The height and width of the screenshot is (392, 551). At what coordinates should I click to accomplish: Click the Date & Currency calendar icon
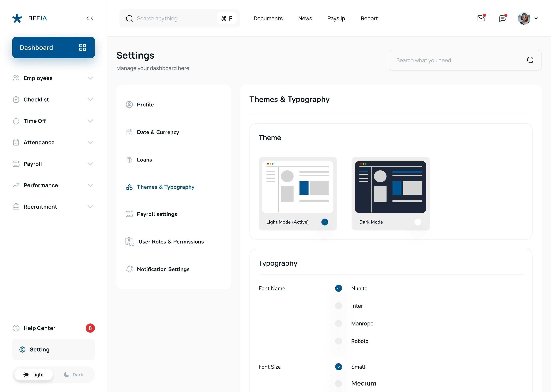[129, 132]
